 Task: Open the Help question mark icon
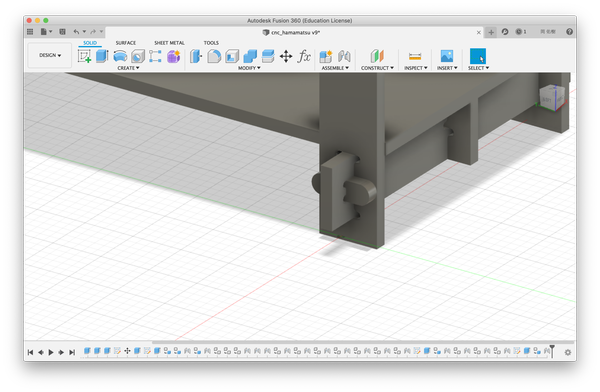click(569, 32)
